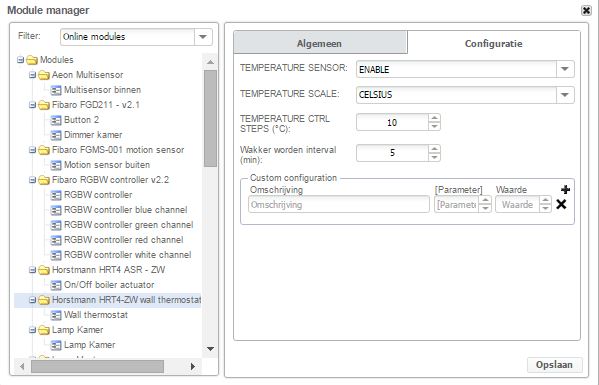The image size is (599, 385).
Task: Click the custom Waarde input field
Action: (x=518, y=204)
